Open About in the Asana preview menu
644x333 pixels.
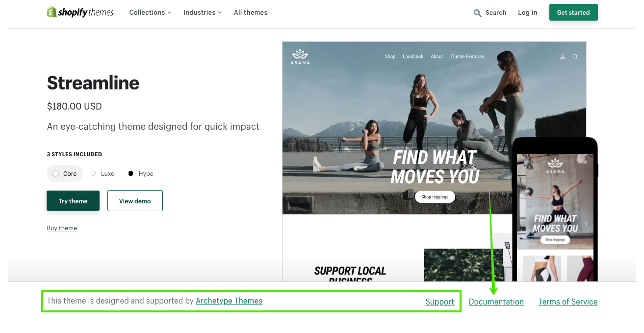(x=437, y=56)
